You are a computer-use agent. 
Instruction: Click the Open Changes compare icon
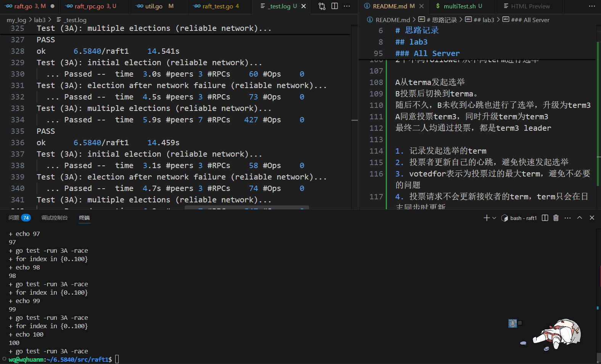point(322,6)
